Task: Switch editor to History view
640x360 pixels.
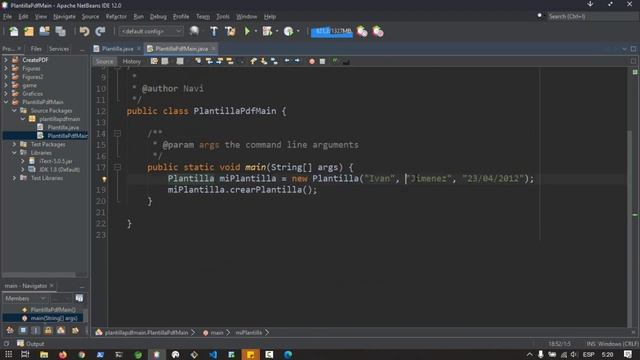Action: coord(131,61)
